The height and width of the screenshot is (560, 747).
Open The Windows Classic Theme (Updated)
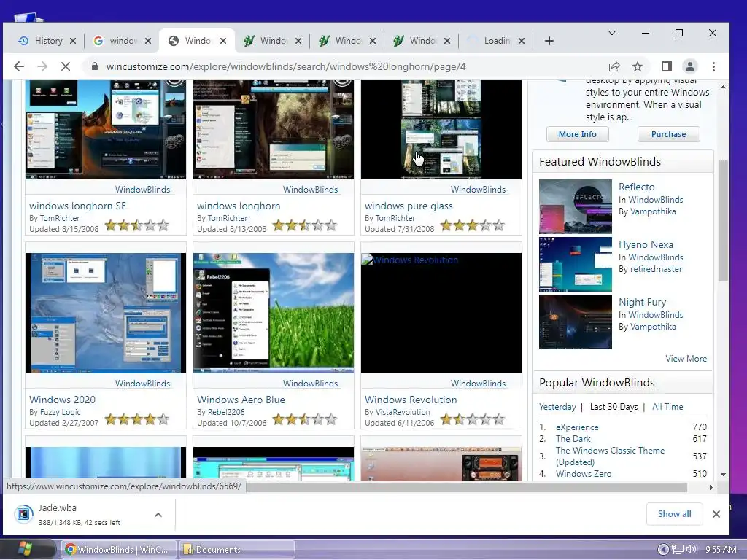(610, 456)
